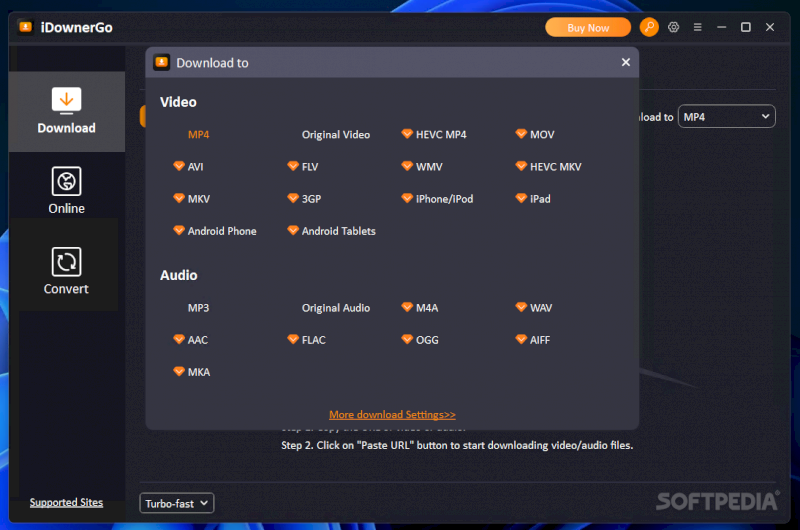Pick WMV video format
800x530 pixels.
[x=429, y=167]
